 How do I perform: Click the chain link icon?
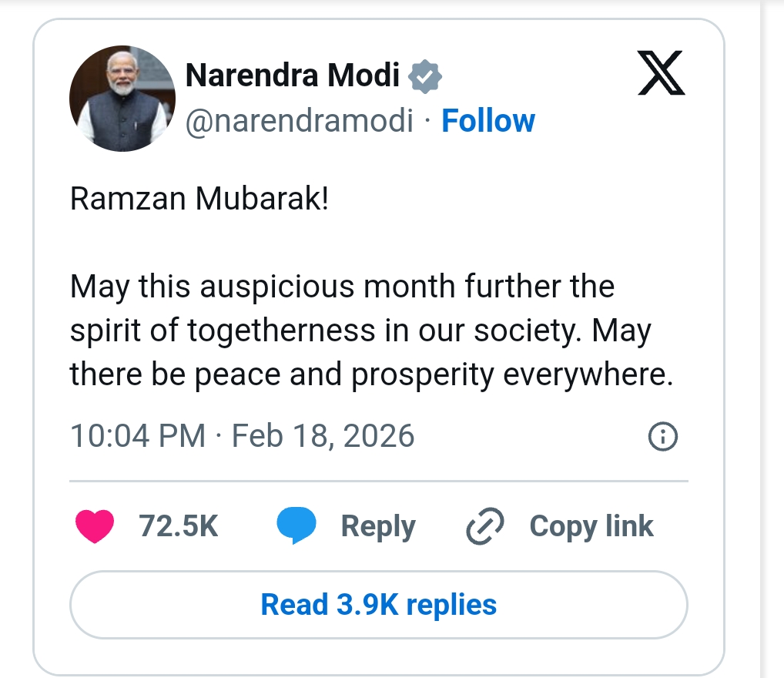(x=485, y=527)
